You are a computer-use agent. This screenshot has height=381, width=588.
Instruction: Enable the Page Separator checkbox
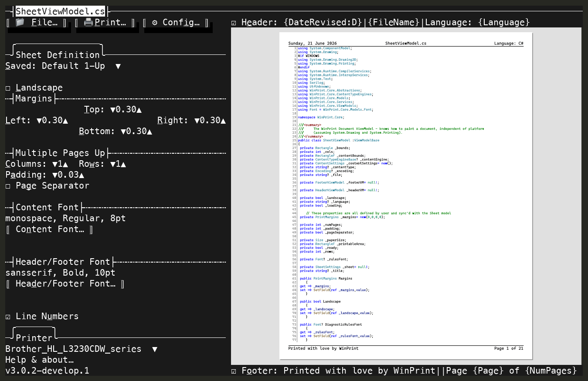pos(8,186)
